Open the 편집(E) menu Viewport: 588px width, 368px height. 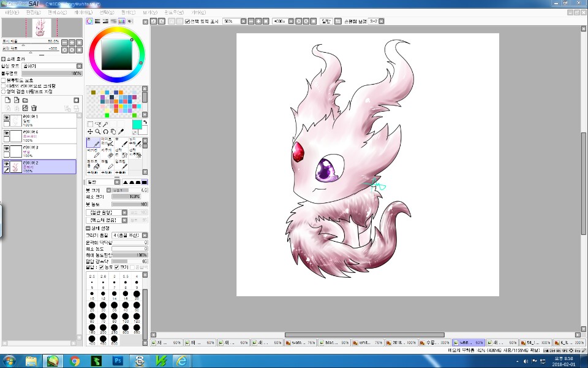(33, 12)
